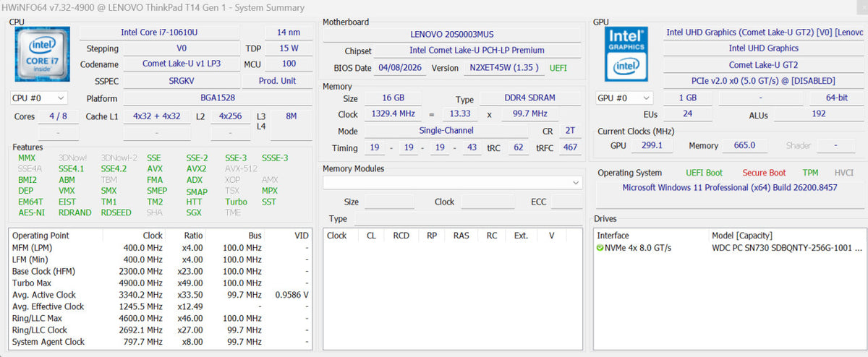Click the Cache L1 value 4x32 + 4x32
The image size is (868, 357).
coord(157,116)
